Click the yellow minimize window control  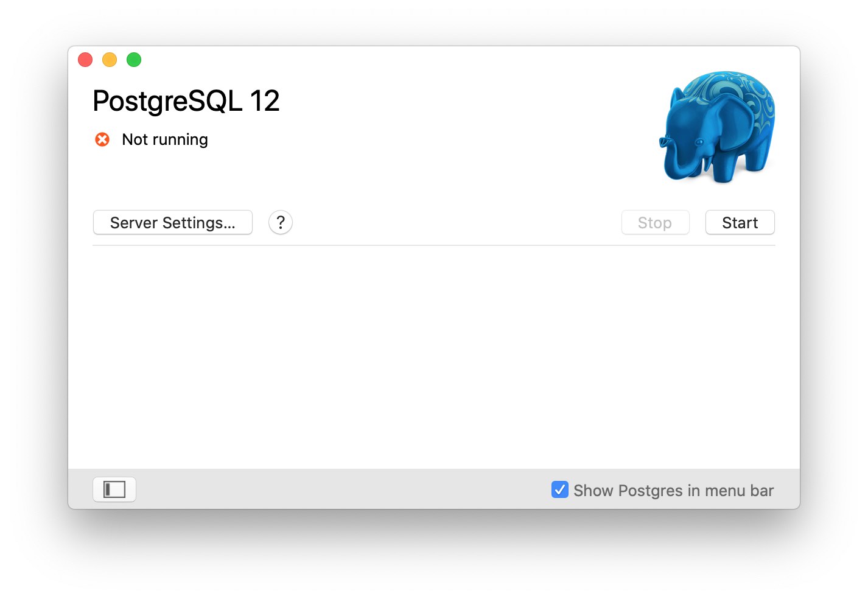[x=109, y=59]
